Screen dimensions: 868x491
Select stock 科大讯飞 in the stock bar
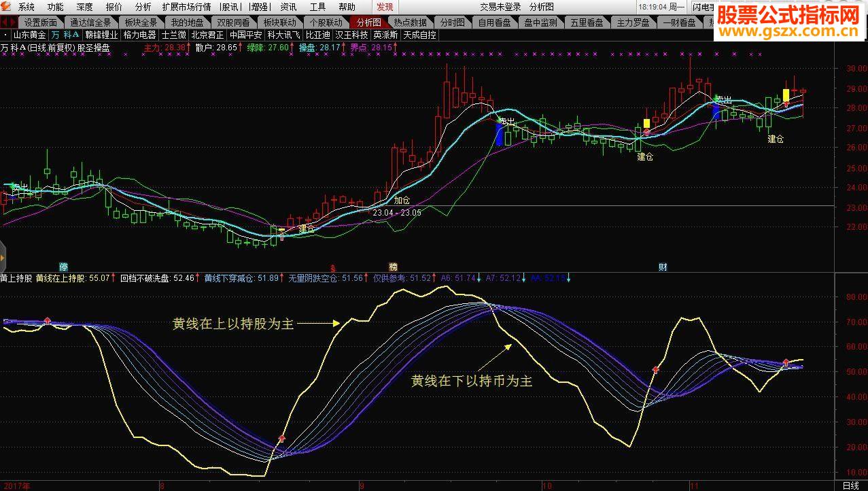pos(283,35)
